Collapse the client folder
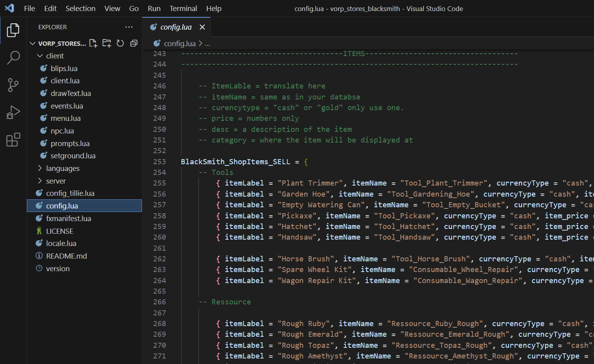Screen dimensions: 594x364 point(40,56)
